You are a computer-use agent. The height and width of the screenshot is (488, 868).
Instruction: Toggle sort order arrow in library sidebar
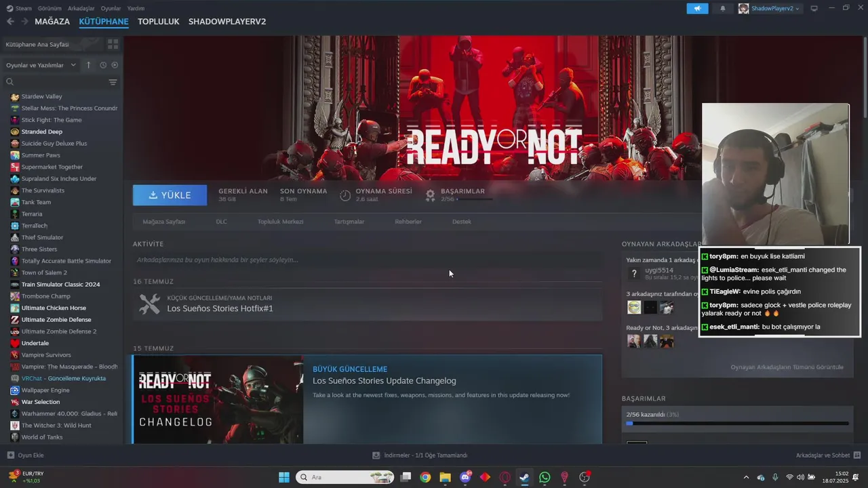click(x=88, y=65)
